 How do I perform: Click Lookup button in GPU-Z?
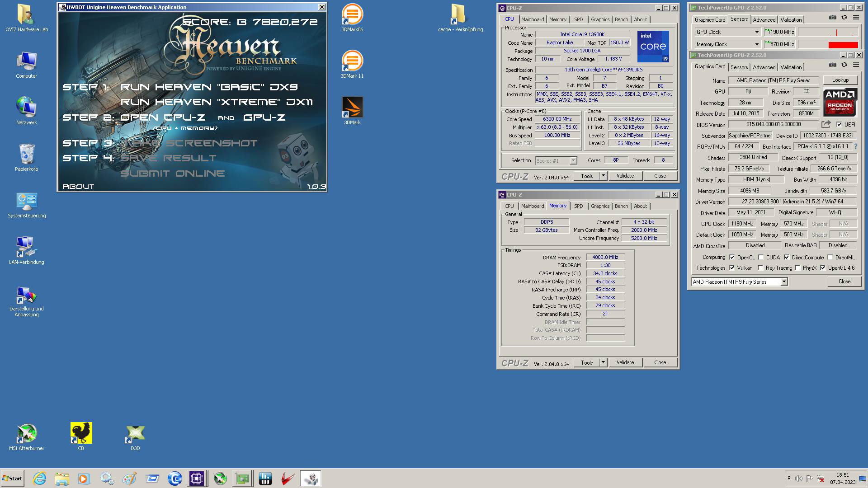(840, 80)
